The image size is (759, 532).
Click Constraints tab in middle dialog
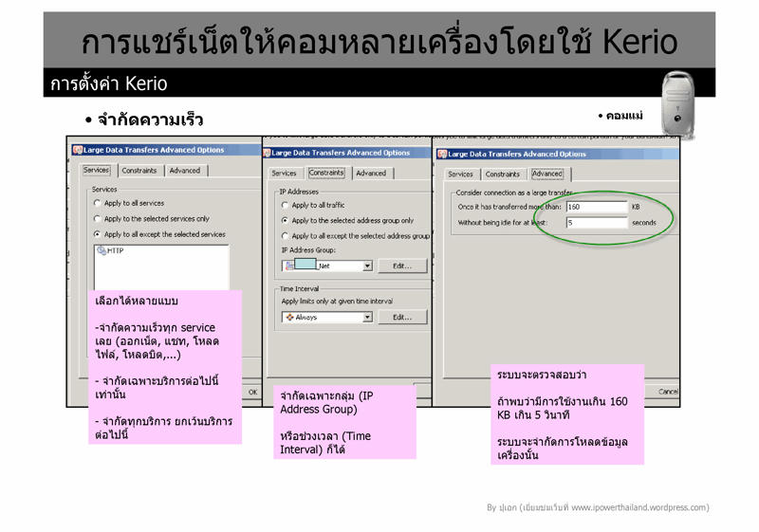tap(326, 173)
